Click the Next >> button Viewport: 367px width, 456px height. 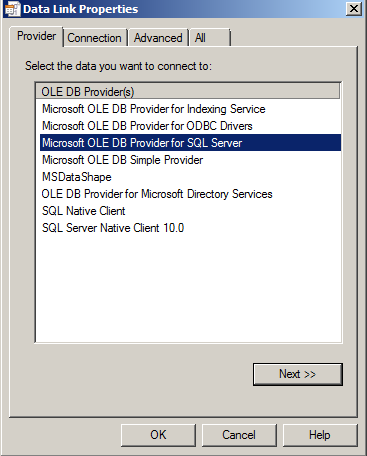pos(298,374)
